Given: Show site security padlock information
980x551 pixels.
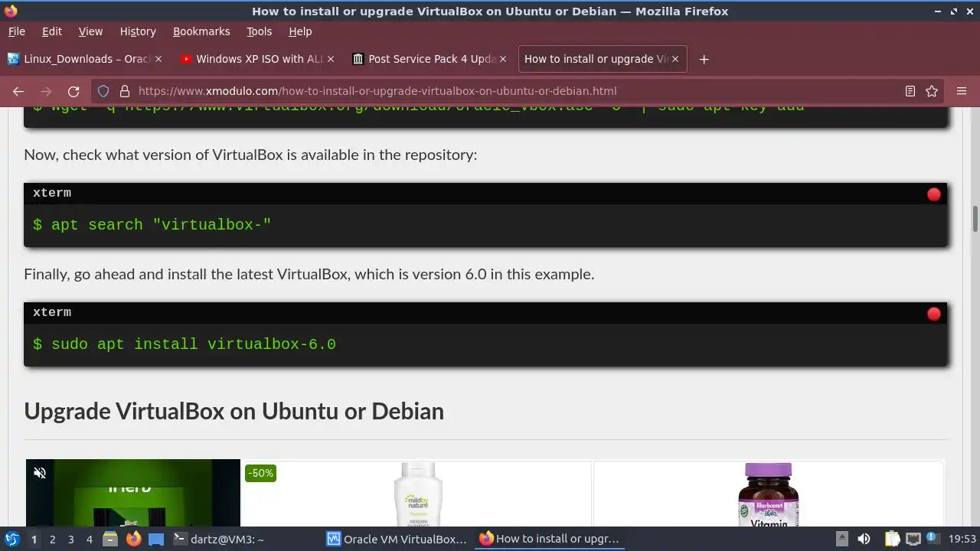Looking at the screenshot, I should pyautogui.click(x=125, y=91).
